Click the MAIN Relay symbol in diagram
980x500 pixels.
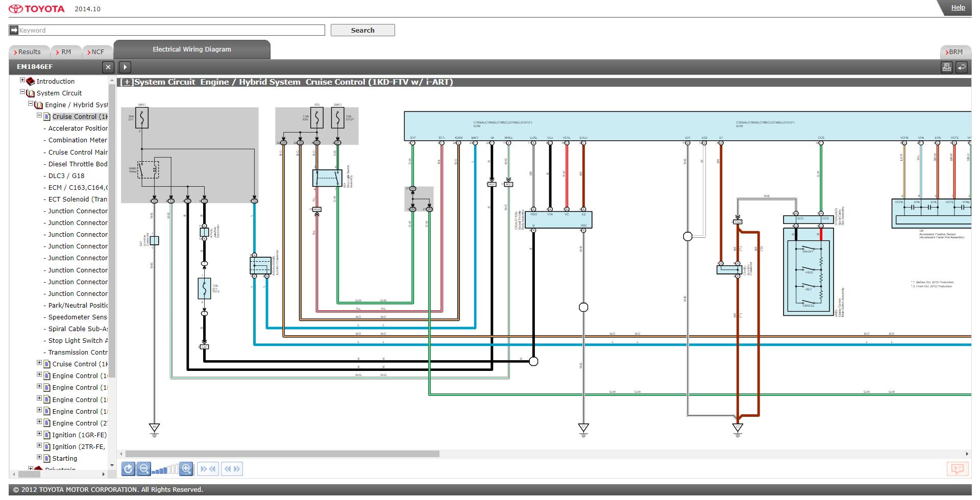click(148, 170)
